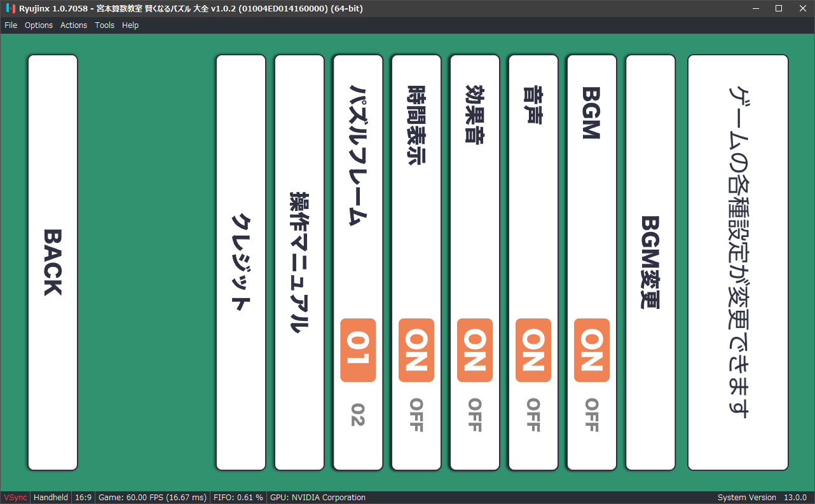Click the FIFO percentage status text
Image resolution: width=815 pixels, height=504 pixels.
238,498
